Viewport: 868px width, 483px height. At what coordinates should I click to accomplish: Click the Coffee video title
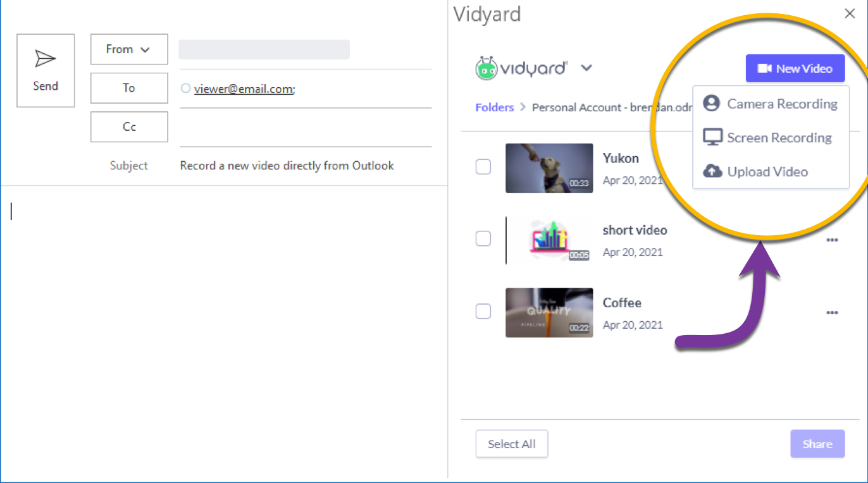click(622, 303)
